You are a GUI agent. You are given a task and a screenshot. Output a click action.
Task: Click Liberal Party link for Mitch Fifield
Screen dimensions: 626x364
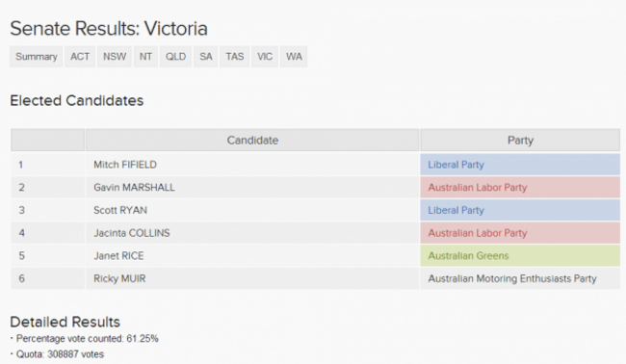456,165
